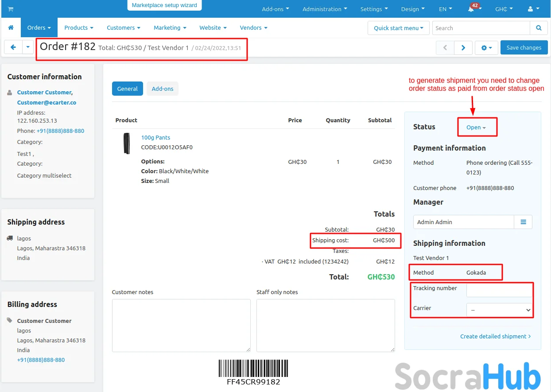551x392 pixels.
Task: Go to the home dashboard icon
Action: pos(11,27)
